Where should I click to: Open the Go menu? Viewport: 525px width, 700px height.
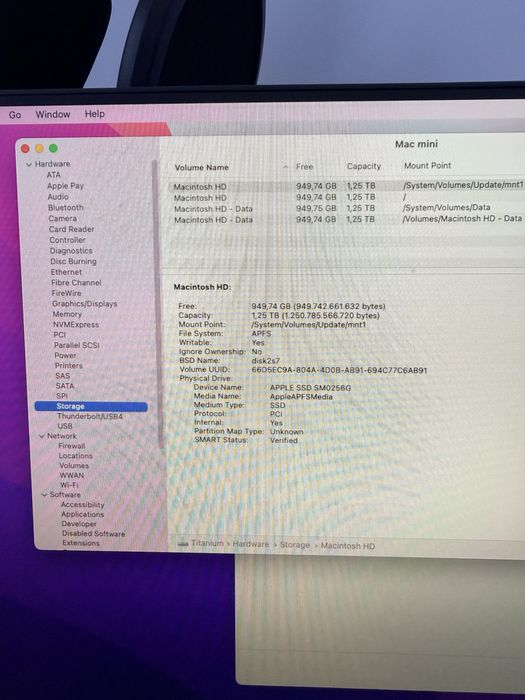click(15, 115)
